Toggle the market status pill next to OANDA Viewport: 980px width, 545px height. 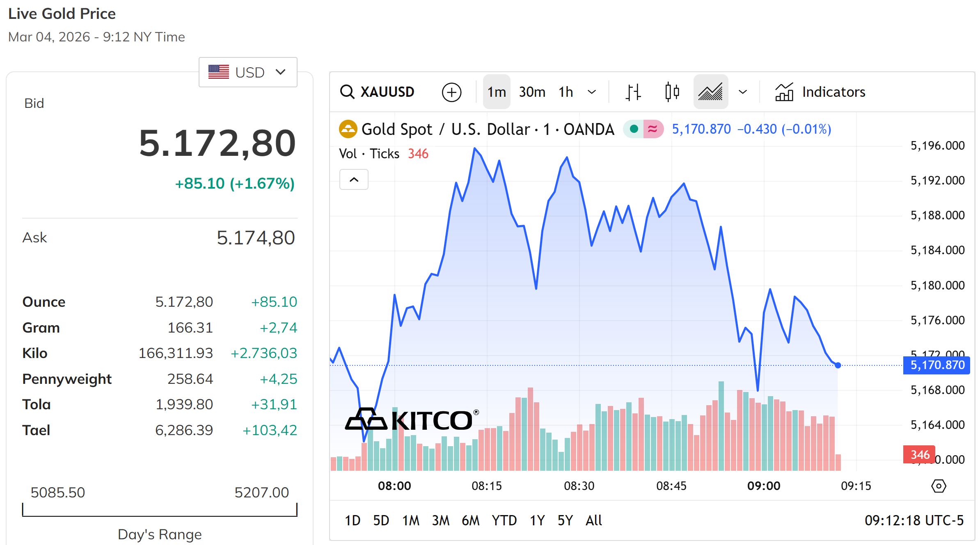pos(643,128)
